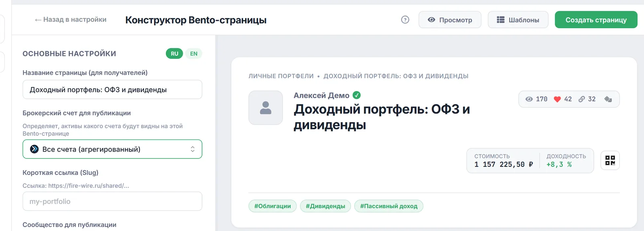Switch language to EN
Viewport: 644px width, 231px height.
click(x=194, y=54)
